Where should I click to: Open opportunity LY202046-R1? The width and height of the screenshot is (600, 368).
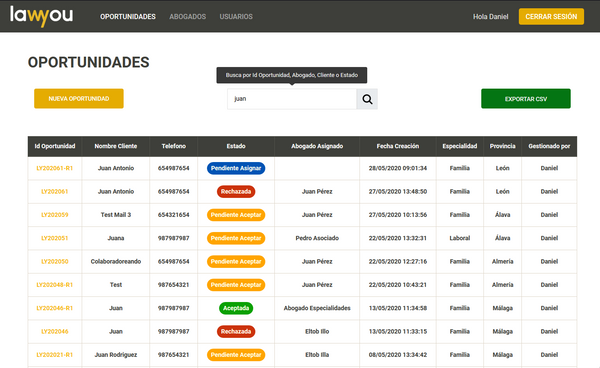click(55, 308)
